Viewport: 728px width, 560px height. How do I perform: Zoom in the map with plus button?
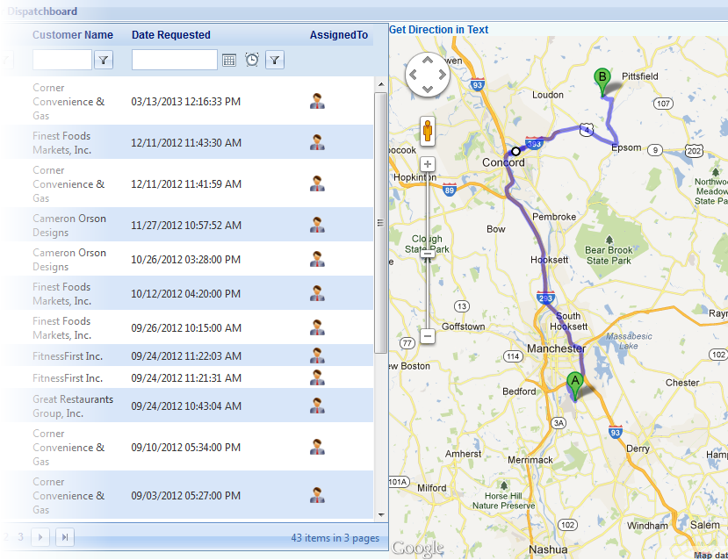(428, 164)
